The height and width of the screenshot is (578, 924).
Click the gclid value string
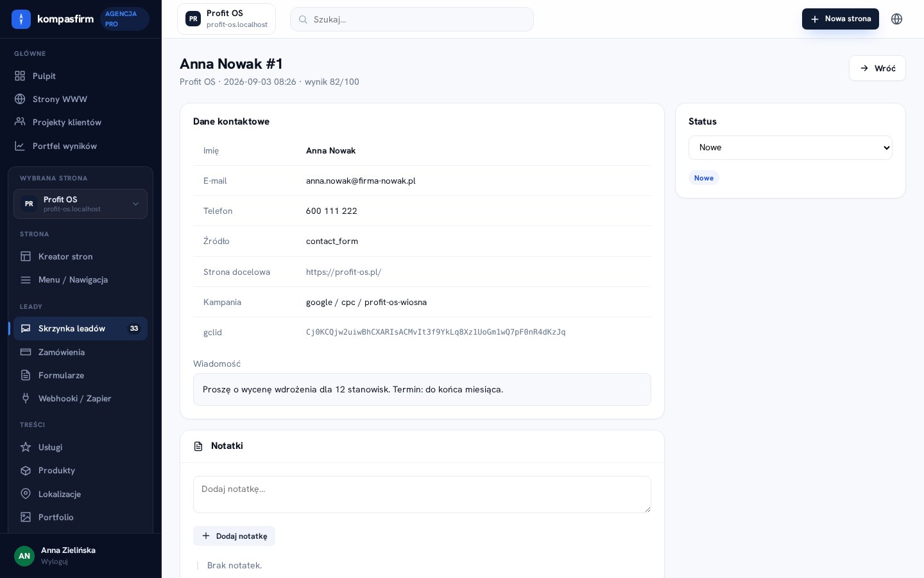tap(436, 332)
